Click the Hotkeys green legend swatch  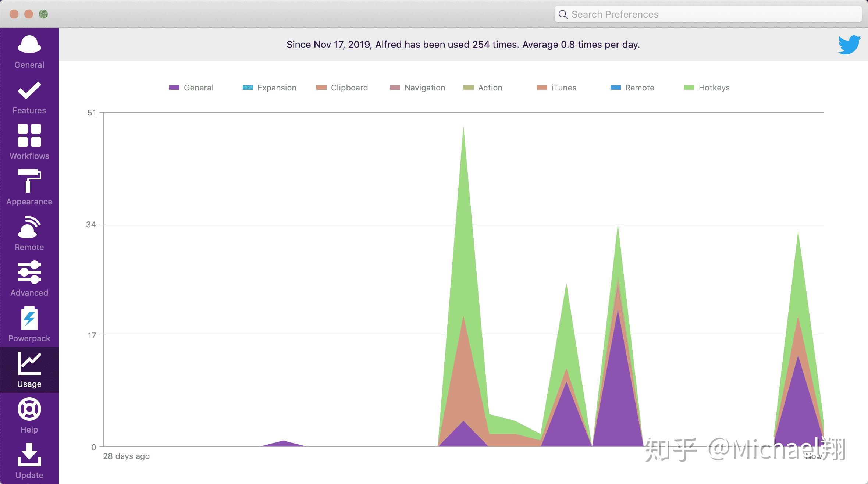(x=689, y=88)
